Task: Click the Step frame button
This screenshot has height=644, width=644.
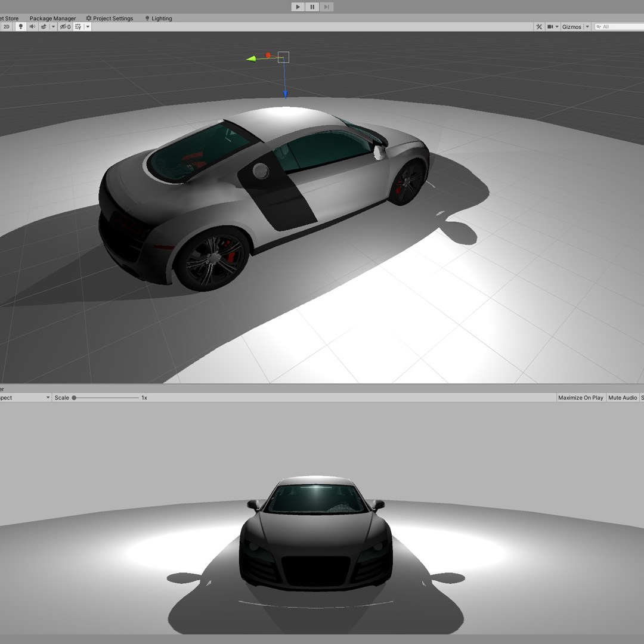Action: point(326,7)
